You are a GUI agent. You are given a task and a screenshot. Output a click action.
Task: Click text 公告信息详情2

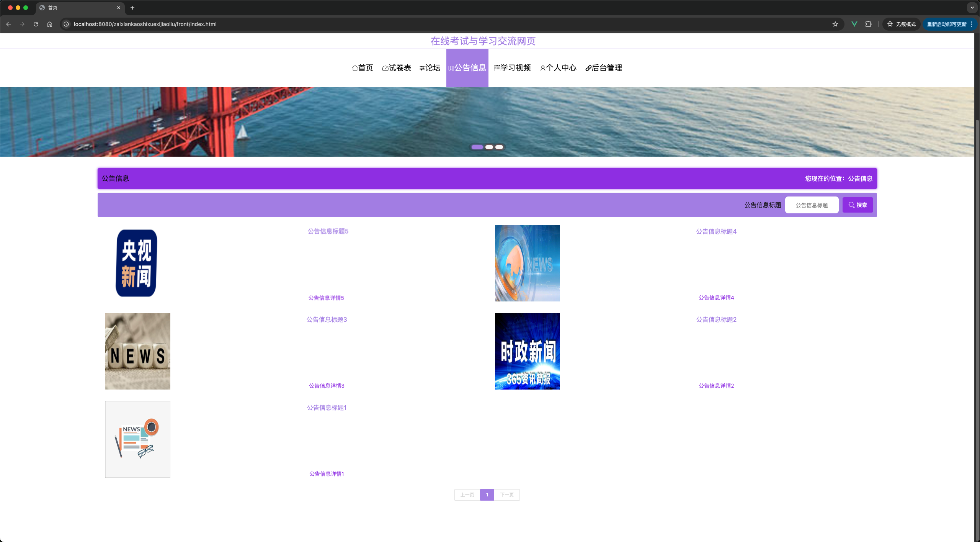(716, 386)
